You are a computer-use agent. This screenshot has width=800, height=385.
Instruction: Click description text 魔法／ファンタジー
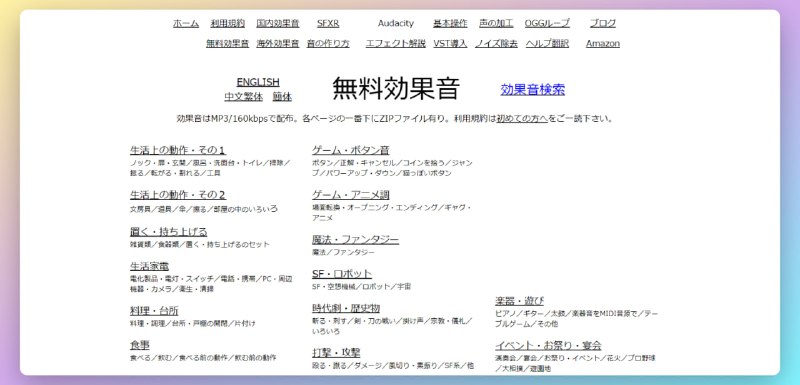(x=343, y=252)
